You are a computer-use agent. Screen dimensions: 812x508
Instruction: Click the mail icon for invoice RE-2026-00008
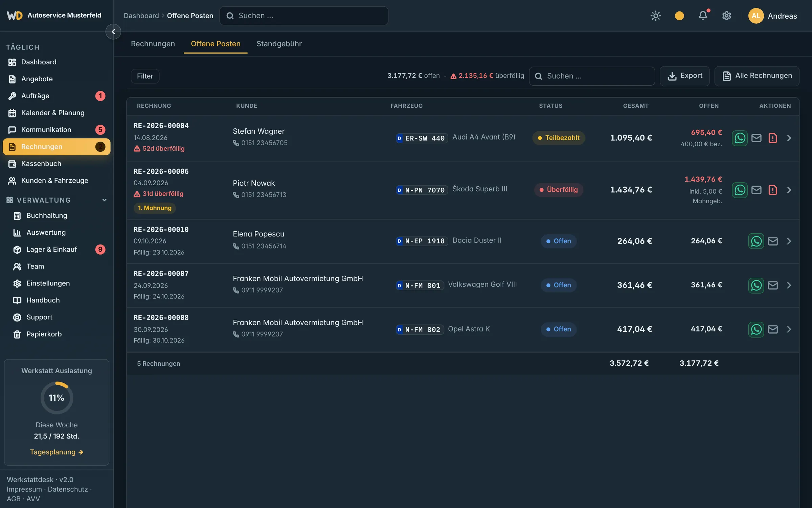point(772,329)
